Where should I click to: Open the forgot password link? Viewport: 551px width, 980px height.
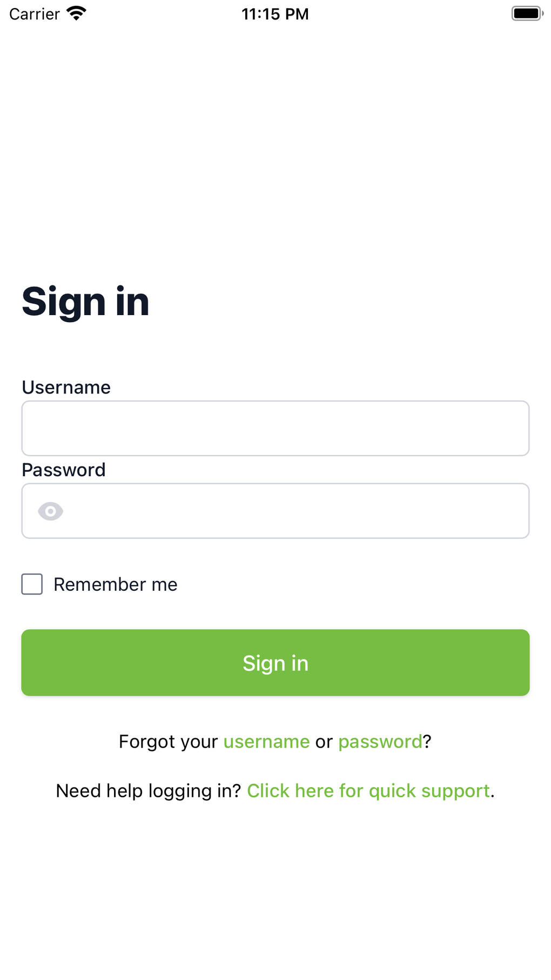[380, 742]
